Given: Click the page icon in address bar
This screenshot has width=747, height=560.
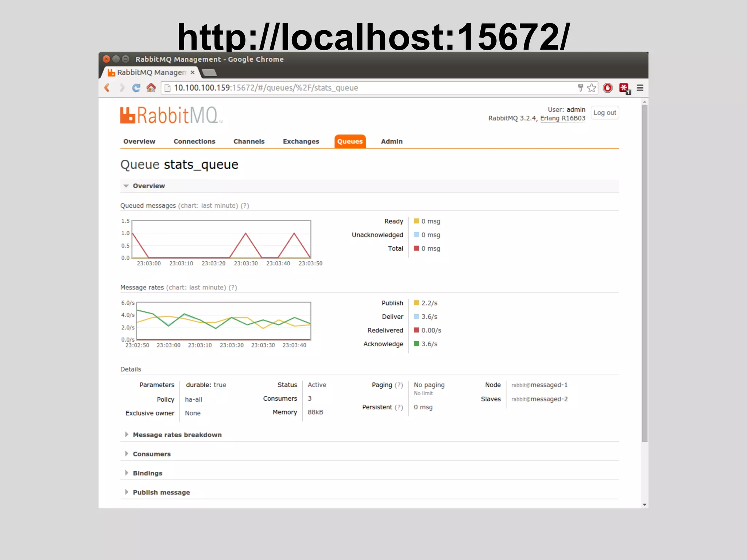Looking at the screenshot, I should tap(167, 88).
